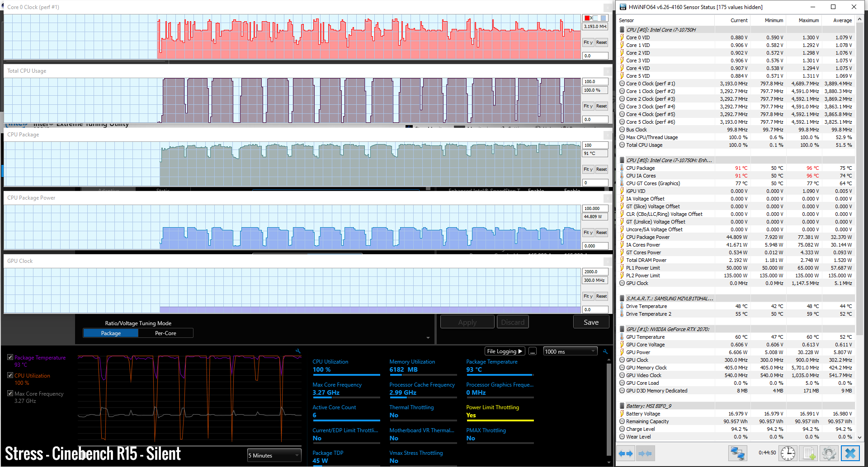This screenshot has height=467, width=868.
Task: Toggle the CPU Utilization checkbox
Action: (10, 375)
